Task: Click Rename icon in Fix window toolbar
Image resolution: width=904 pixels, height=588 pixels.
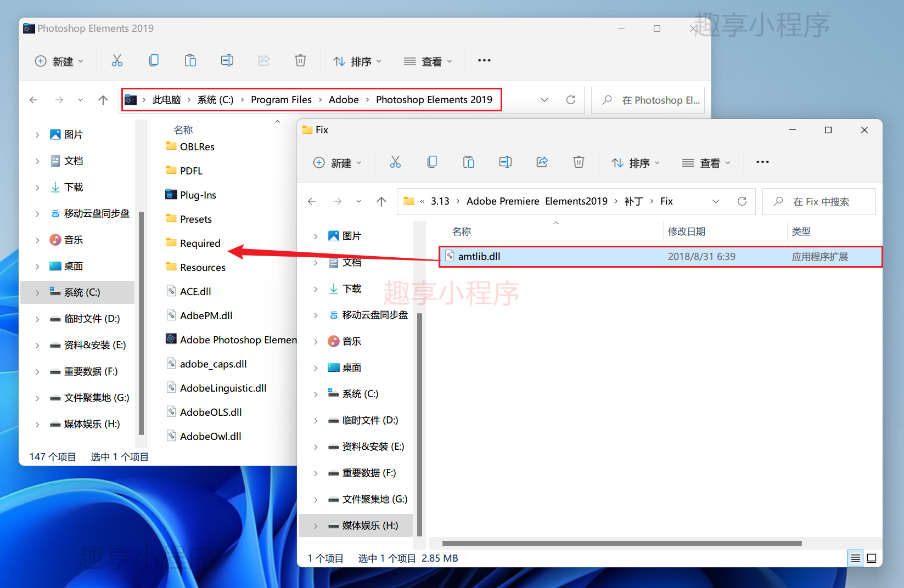Action: [506, 162]
